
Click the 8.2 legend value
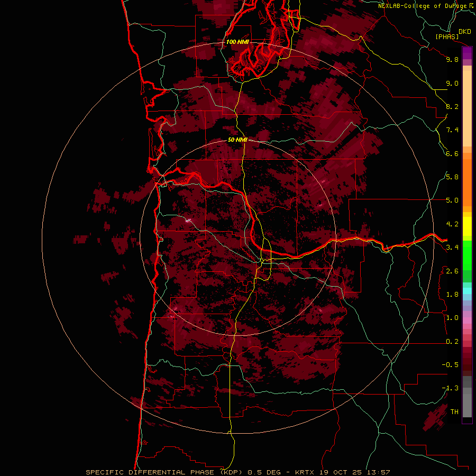452,106
